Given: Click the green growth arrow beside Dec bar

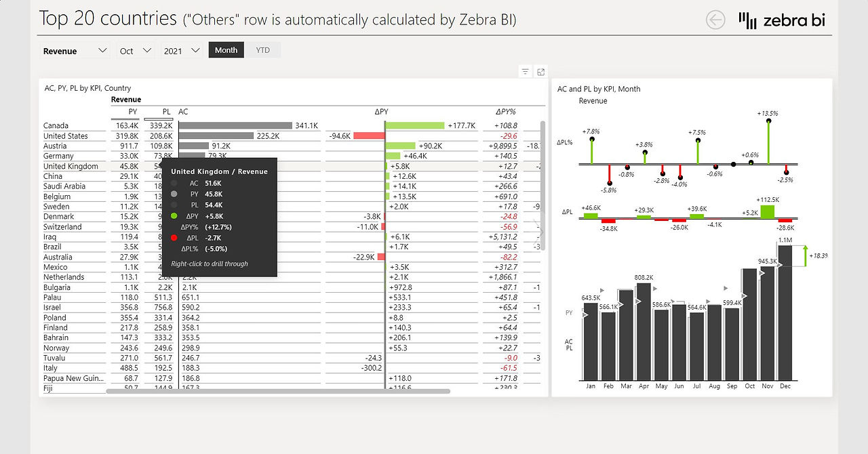Looking at the screenshot, I should point(805,255).
